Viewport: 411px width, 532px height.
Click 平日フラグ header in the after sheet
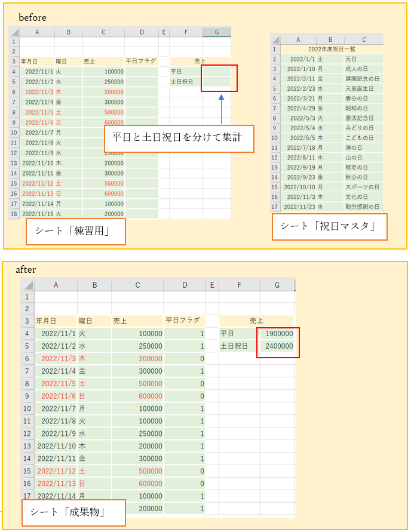point(184,321)
